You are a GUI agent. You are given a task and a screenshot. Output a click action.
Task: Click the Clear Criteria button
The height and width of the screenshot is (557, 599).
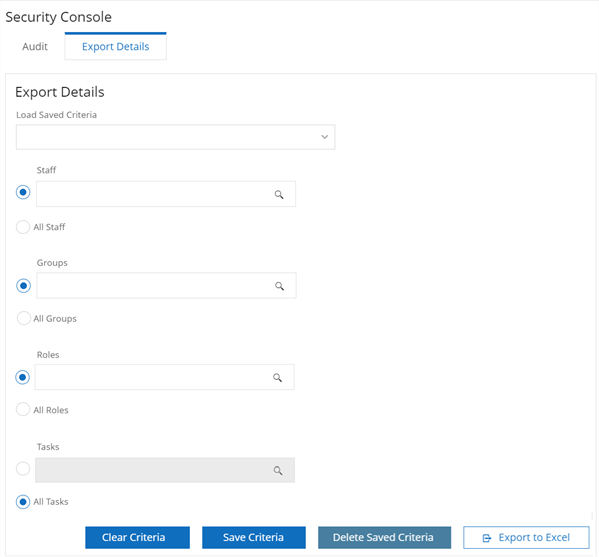(137, 538)
